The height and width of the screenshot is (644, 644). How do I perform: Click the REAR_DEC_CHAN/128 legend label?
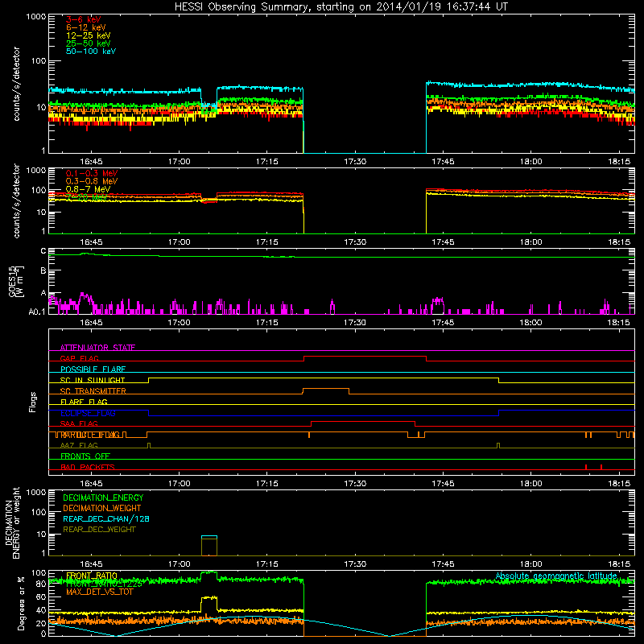(106, 519)
